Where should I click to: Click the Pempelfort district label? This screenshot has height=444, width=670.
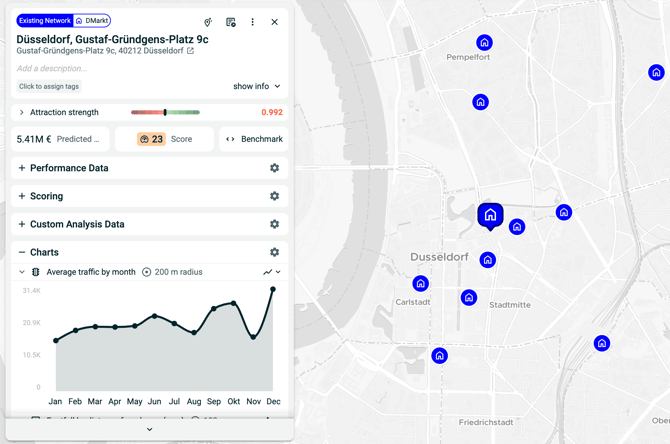pos(468,57)
